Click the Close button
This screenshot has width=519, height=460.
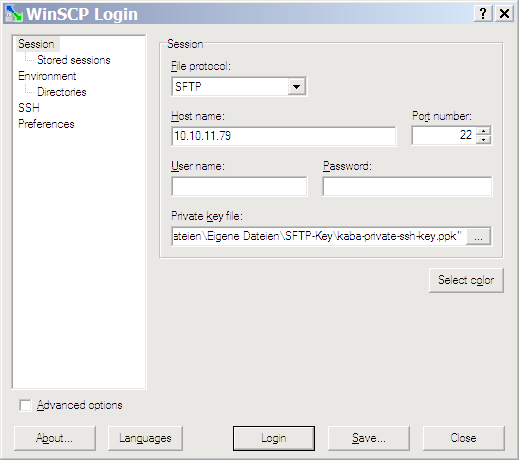(463, 438)
